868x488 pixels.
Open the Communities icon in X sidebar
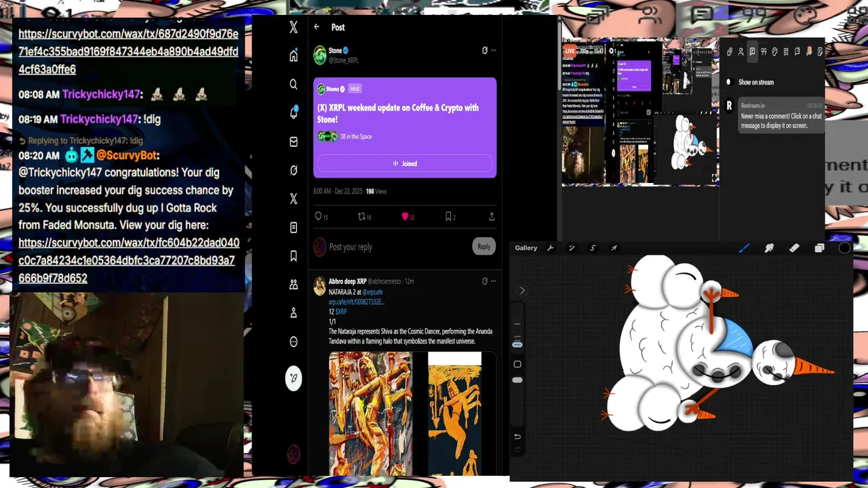[294, 285]
